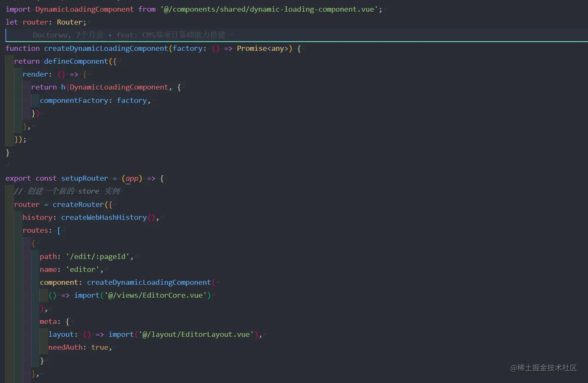Click the 'createRouter' call

coord(78,204)
